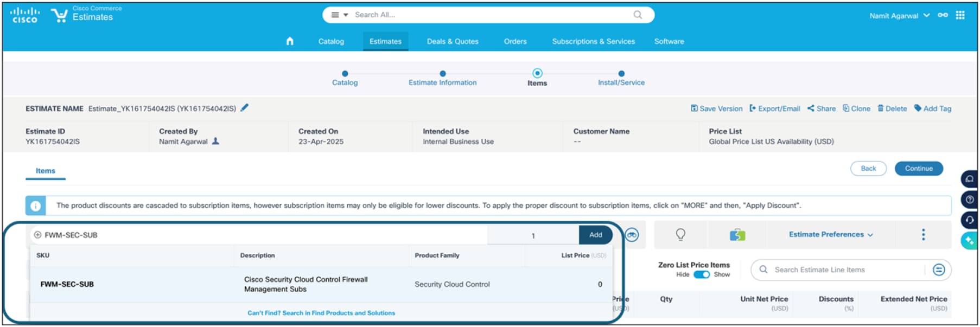
Task: Click Global Price List US Availability value
Action: (x=771, y=142)
